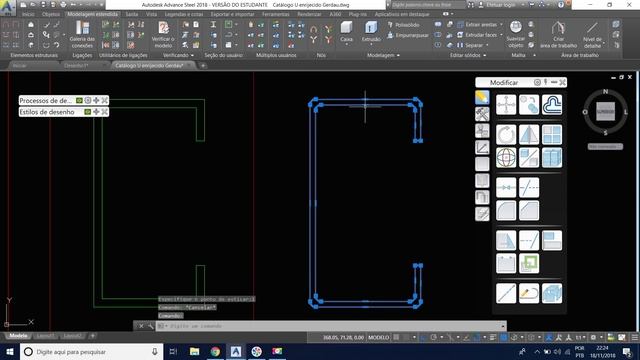Click the Caixa solid box tool
Screen dimensions: 640x360
tap(346, 28)
